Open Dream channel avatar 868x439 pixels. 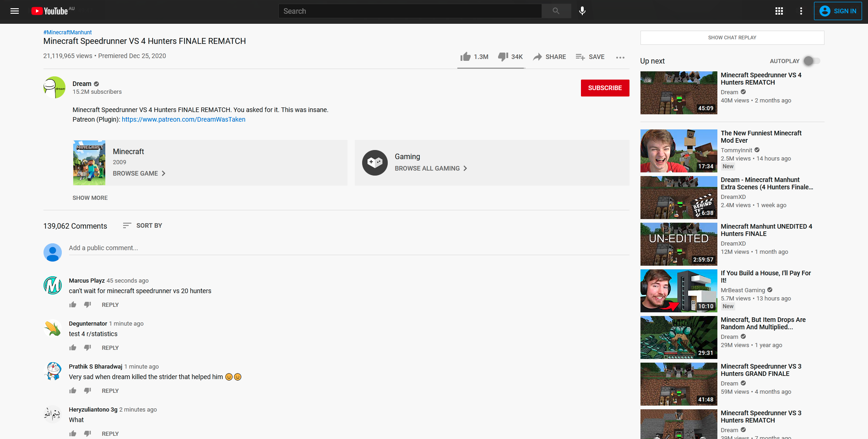54,87
